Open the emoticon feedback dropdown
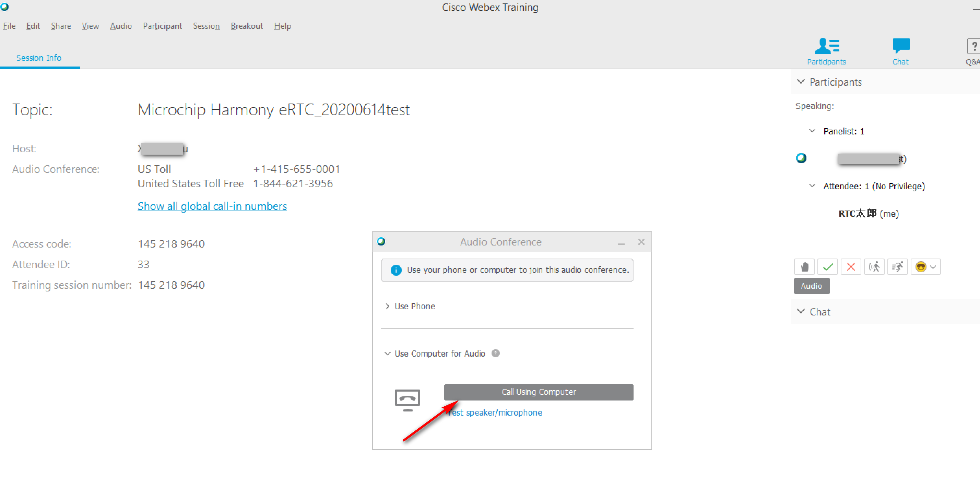 925,267
